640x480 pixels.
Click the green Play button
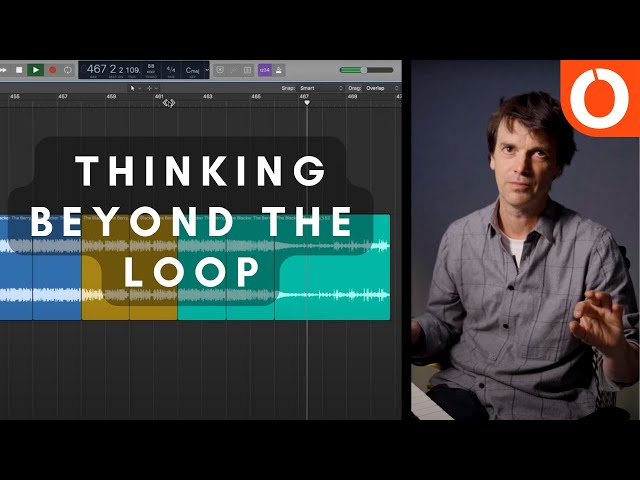coord(36,70)
